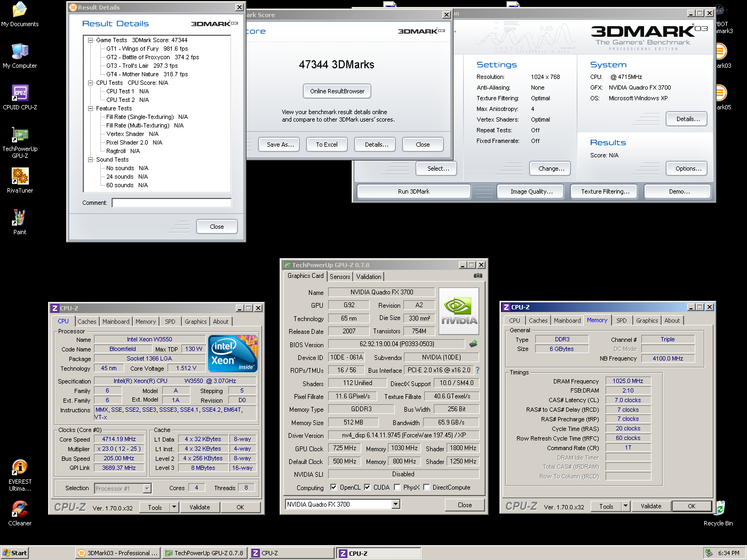Viewport: 747px width, 560px height.
Task: Click the Validate button in left CPU-Z
Action: (200, 507)
